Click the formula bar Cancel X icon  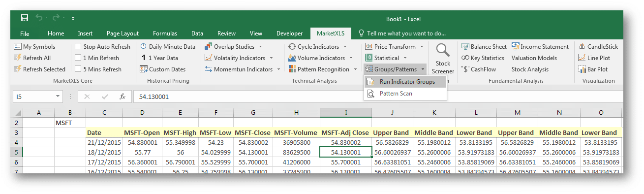tap(87, 97)
